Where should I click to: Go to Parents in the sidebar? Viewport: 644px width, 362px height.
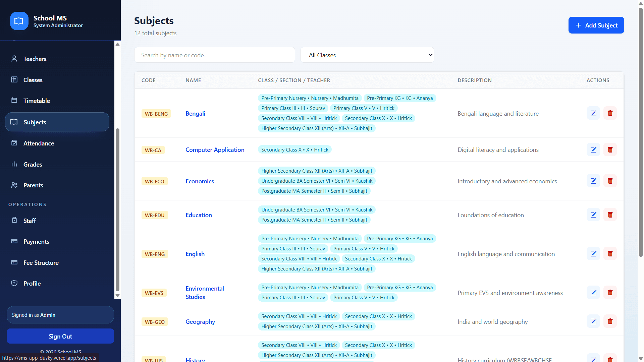pyautogui.click(x=57, y=185)
